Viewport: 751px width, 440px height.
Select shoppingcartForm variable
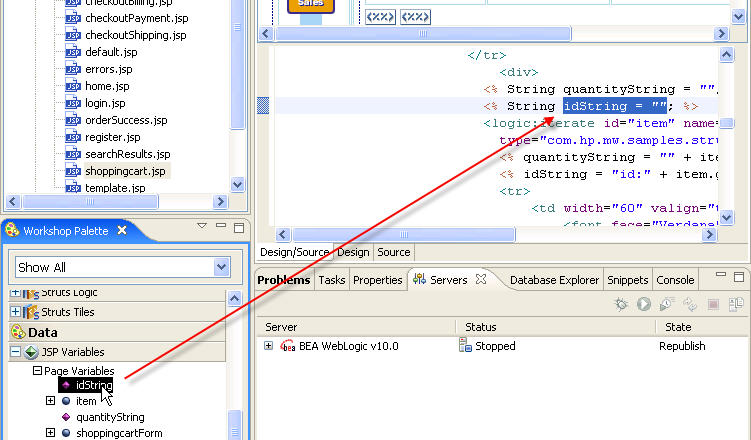[119, 433]
